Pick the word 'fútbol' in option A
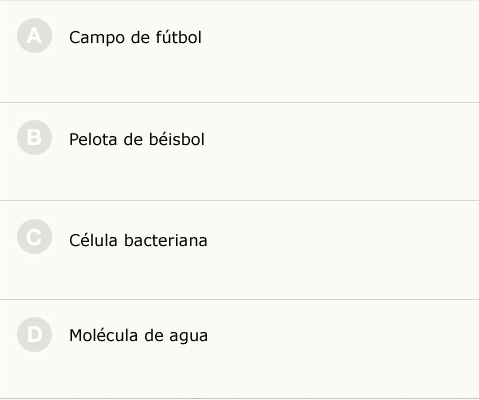This screenshot has height=400, width=479. pyautogui.click(x=179, y=37)
